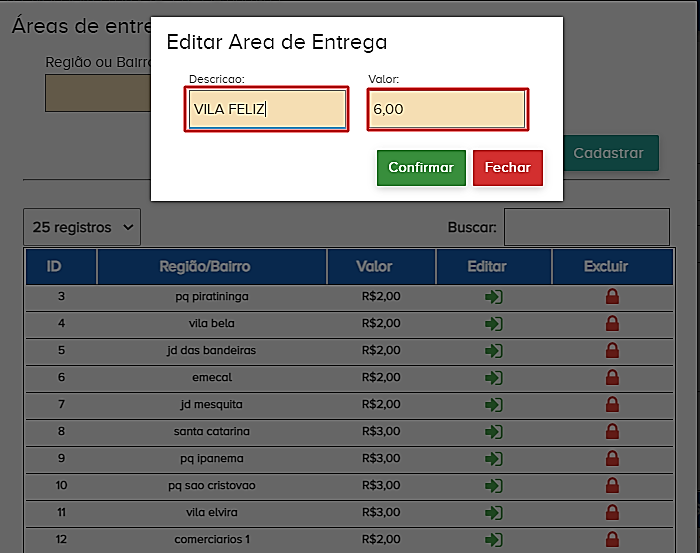Screen dimensions: 700x553
Task: Click the Buscar search box
Action: click(586, 227)
